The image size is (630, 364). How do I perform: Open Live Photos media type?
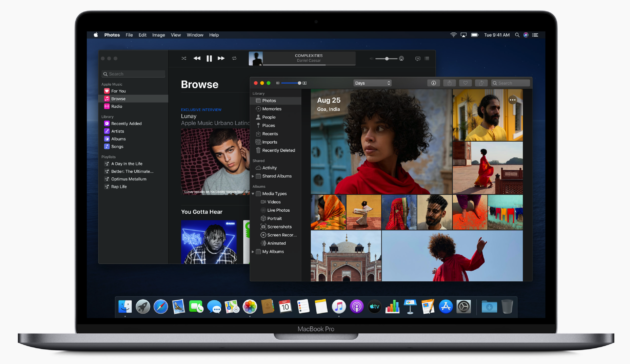[276, 211]
